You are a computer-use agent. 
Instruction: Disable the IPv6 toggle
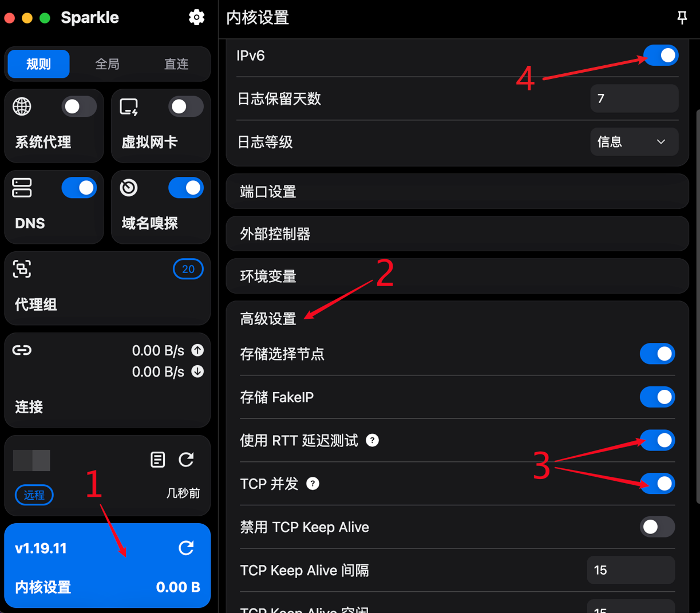(661, 56)
